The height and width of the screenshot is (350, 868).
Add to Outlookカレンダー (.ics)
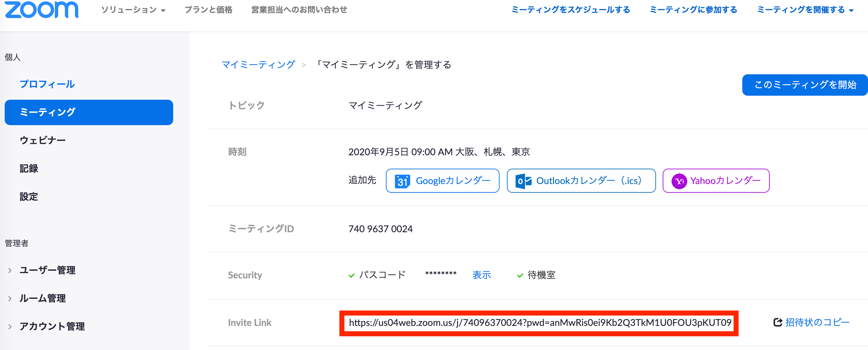point(581,181)
